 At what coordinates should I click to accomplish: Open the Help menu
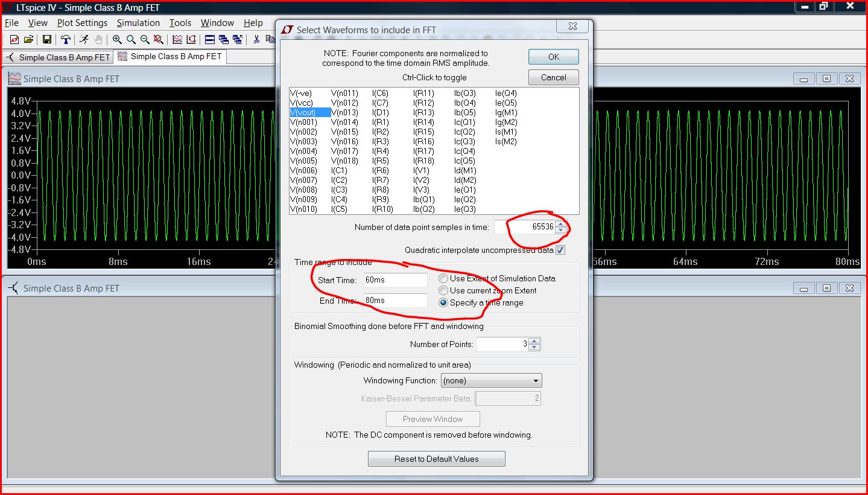pos(253,23)
